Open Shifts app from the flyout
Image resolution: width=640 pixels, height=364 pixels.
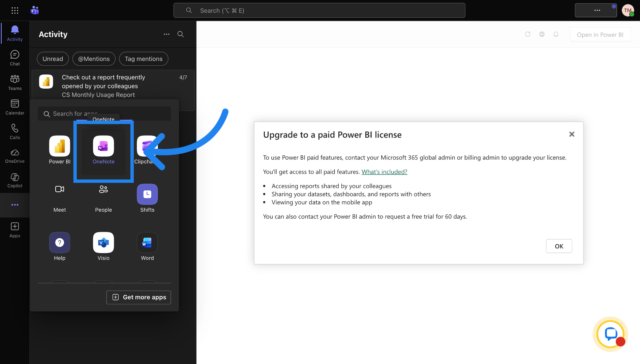click(147, 198)
